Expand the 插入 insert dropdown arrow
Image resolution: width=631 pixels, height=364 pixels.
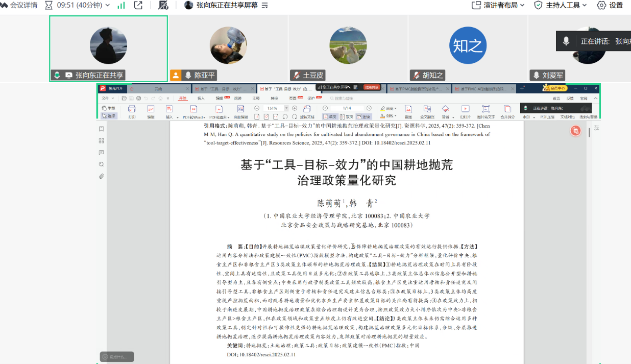click(x=177, y=117)
